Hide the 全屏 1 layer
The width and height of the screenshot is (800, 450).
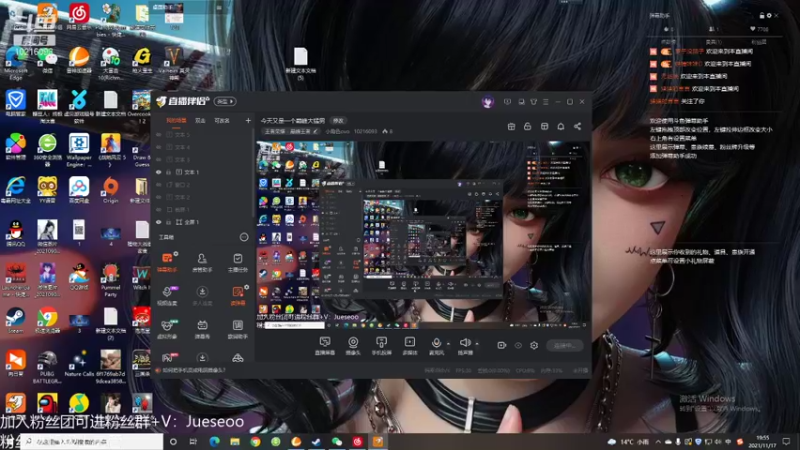point(159,222)
